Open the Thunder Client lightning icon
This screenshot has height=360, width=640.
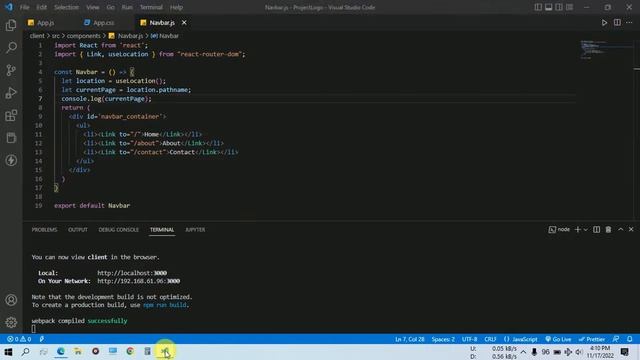pyautogui.click(x=11, y=160)
